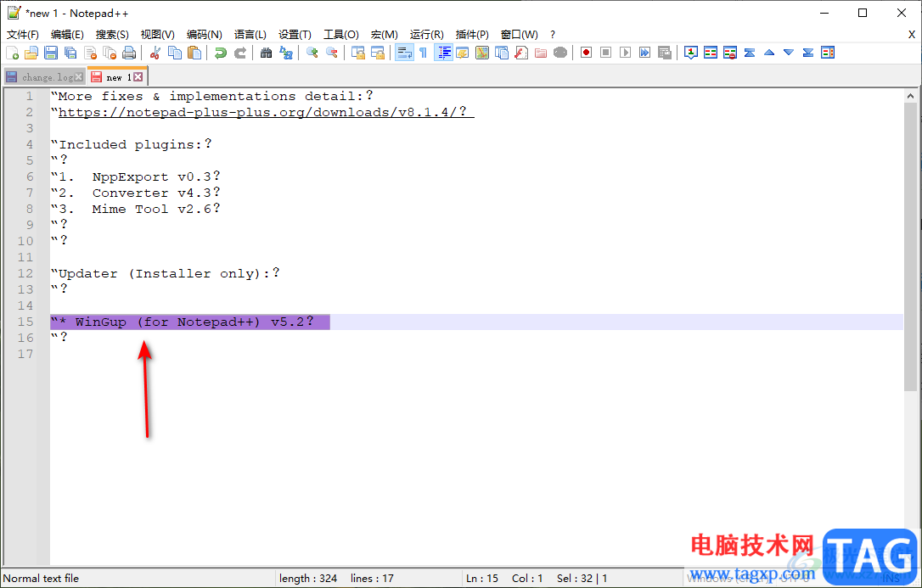The image size is (922, 588).
Task: Click the Save All icon
Action: [x=70, y=53]
